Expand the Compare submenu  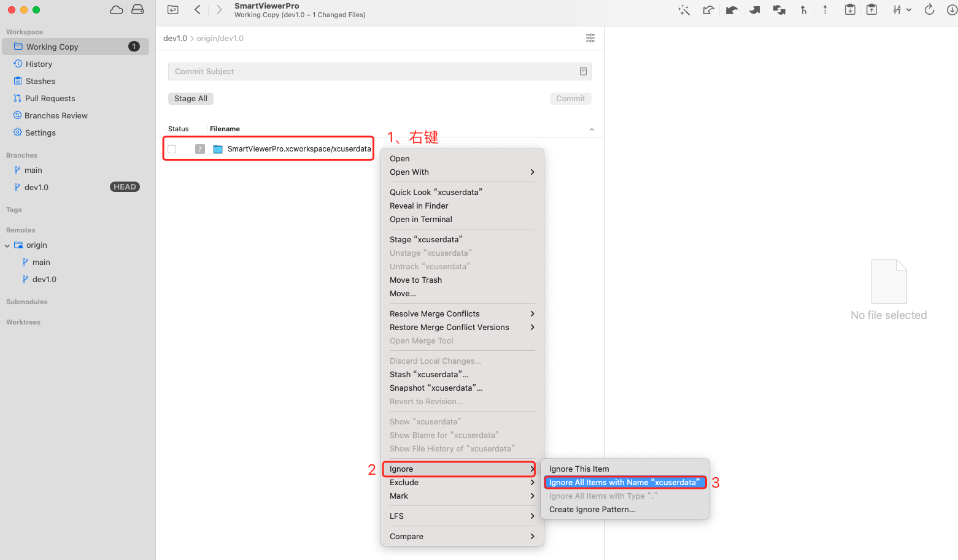[532, 537]
